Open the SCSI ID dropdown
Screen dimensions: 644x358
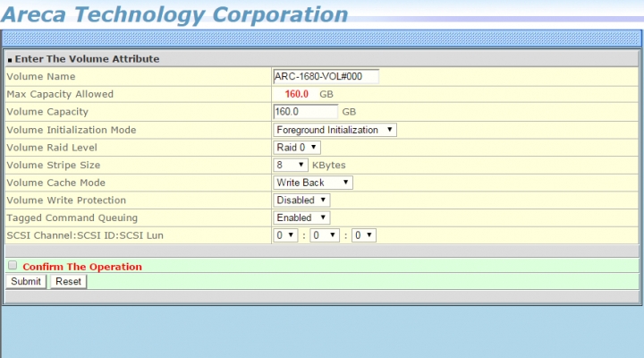pyautogui.click(x=325, y=235)
